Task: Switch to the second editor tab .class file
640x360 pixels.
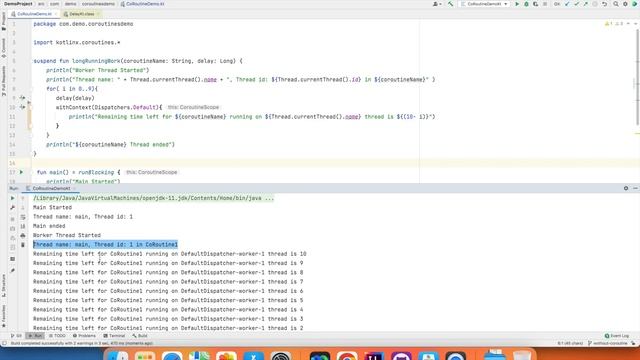Action: [x=81, y=14]
